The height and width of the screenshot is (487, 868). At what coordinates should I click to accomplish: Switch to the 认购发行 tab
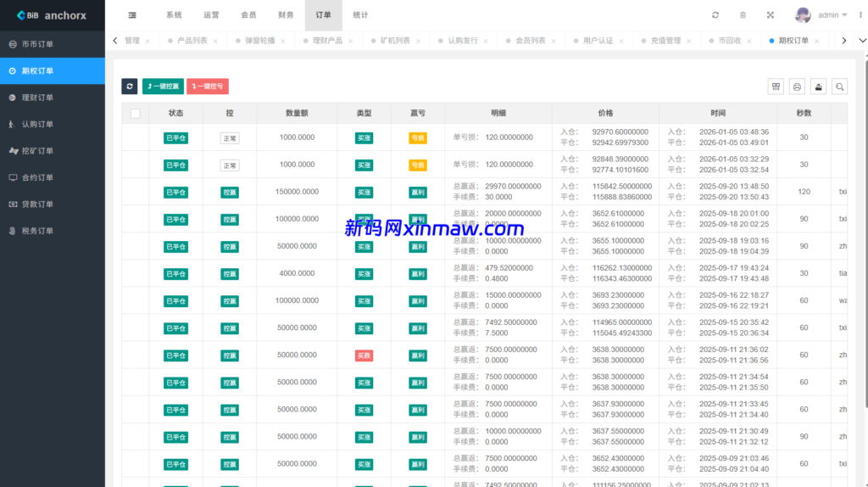click(463, 41)
